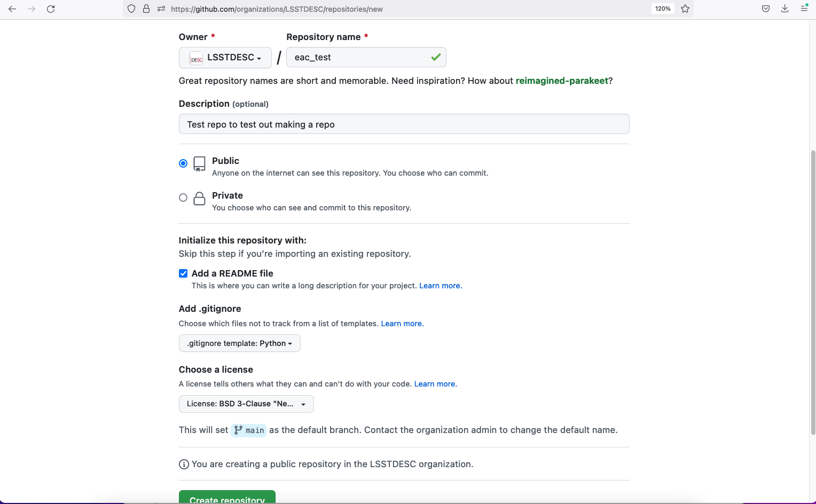
Task: Open the License BSD 3-Clause dropdown
Action: (246, 404)
